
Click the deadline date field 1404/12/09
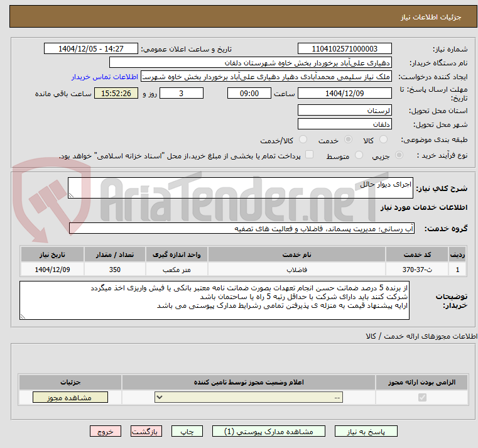tap(344, 94)
